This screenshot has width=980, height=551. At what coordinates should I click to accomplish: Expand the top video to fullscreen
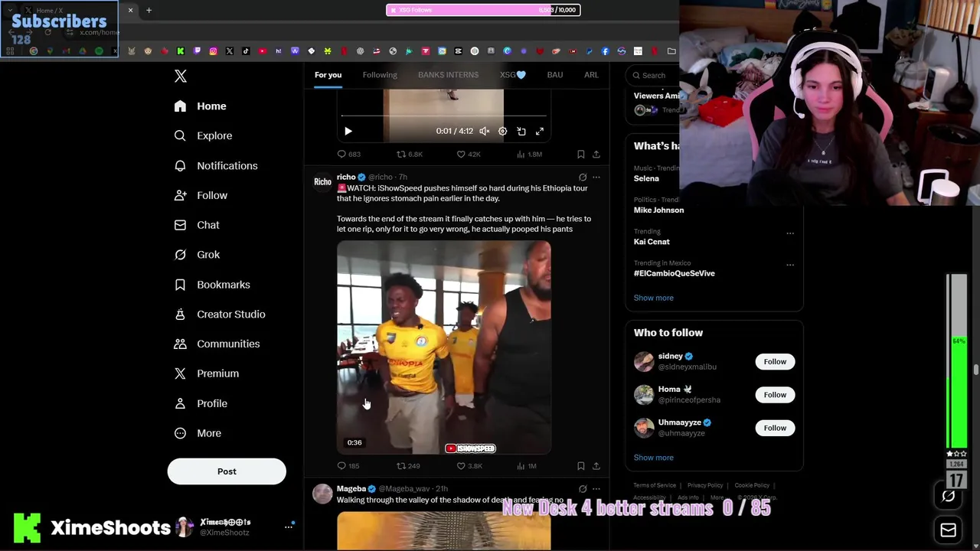pyautogui.click(x=540, y=131)
